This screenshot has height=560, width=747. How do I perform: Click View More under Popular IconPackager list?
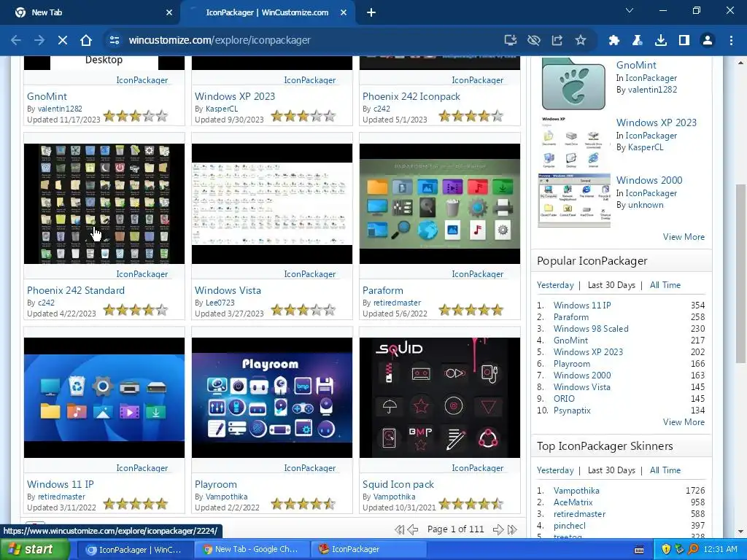pos(684,422)
